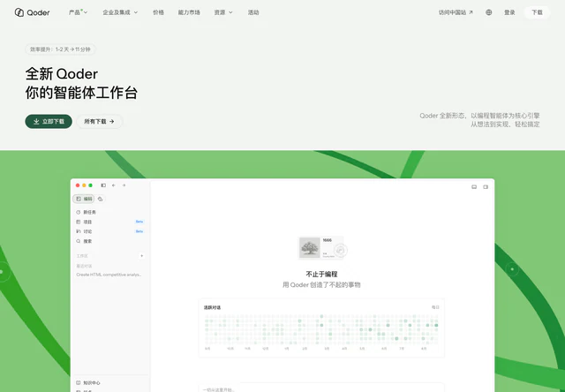This screenshot has height=392, width=565.
Task: Click the 下载 button in header
Action: tap(537, 12)
